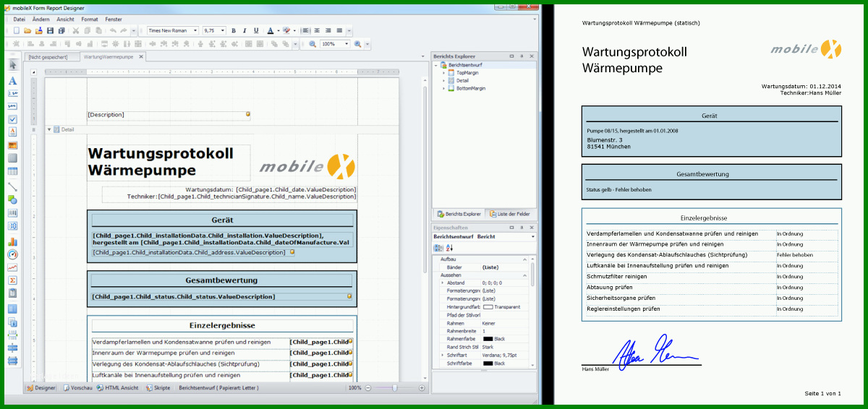The height and width of the screenshot is (409, 868).
Task: Open the Fenster menu
Action: [114, 19]
